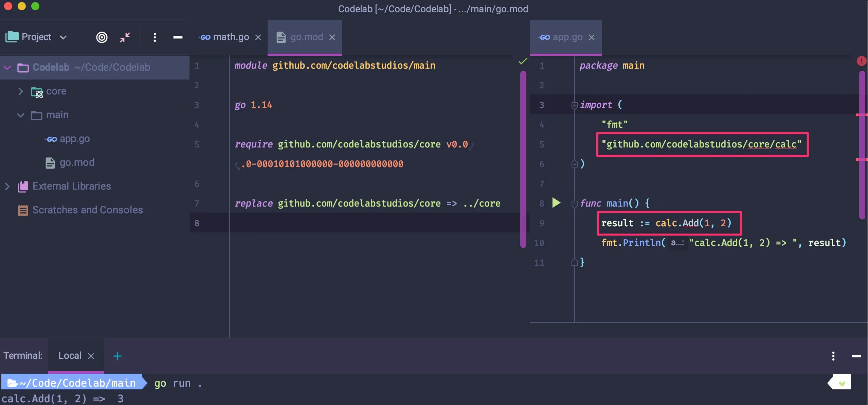Viewport: 868px width, 405px height.
Task: Click the green run arrow beside func main
Action: pos(556,203)
